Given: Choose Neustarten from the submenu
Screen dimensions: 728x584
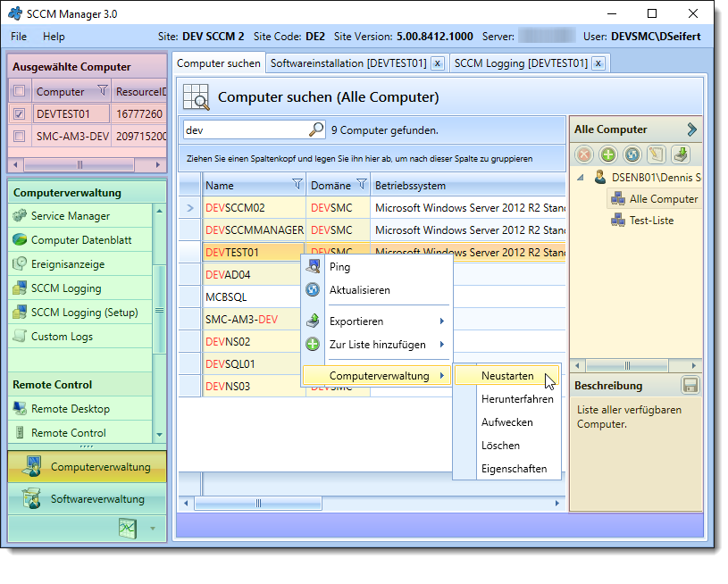Looking at the screenshot, I should coord(508,376).
